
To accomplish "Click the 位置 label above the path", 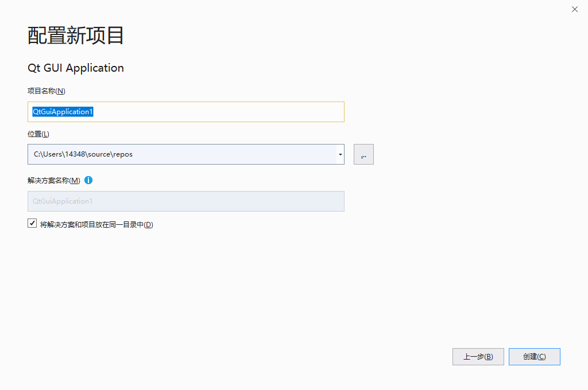I will coord(38,133).
